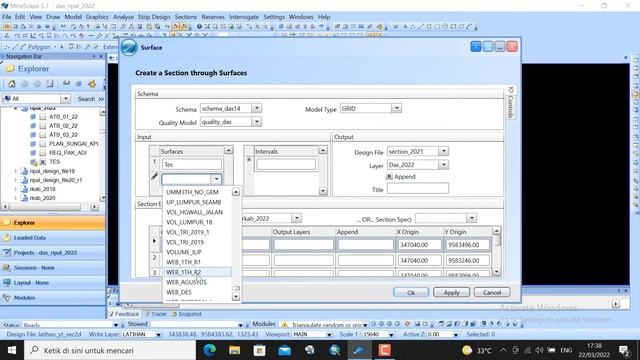Viewport: 640px width, 360px height.
Task: Open the Section Spec dropdown
Action: 471,218
